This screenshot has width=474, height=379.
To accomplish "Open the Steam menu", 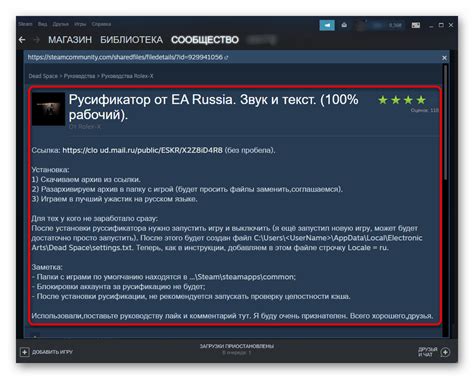I will pos(25,24).
